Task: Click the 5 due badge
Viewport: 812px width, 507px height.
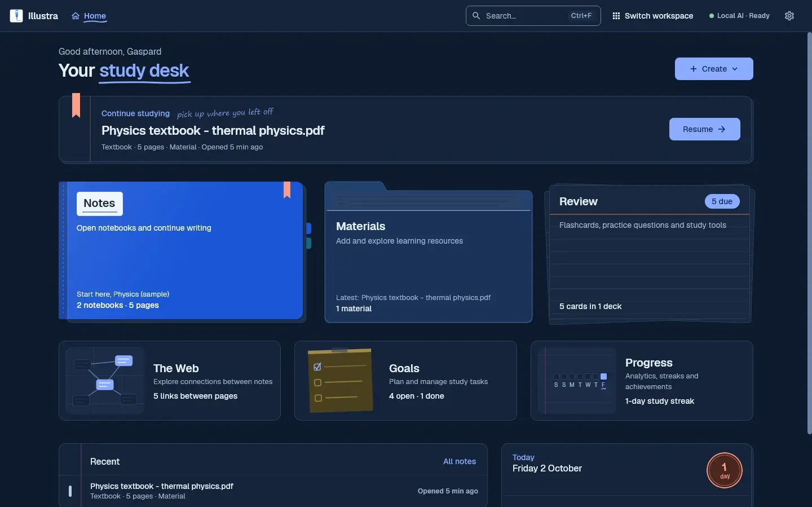Action: coord(722,201)
